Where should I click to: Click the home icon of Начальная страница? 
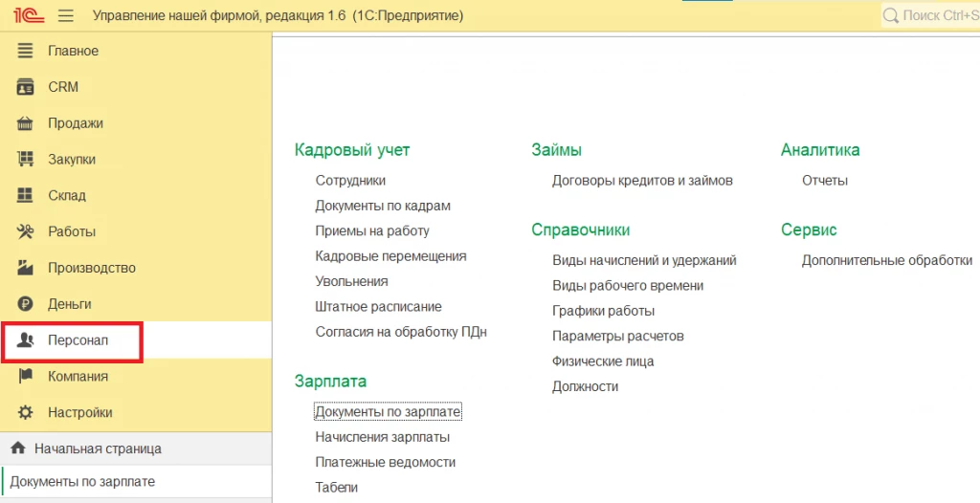pos(18,448)
